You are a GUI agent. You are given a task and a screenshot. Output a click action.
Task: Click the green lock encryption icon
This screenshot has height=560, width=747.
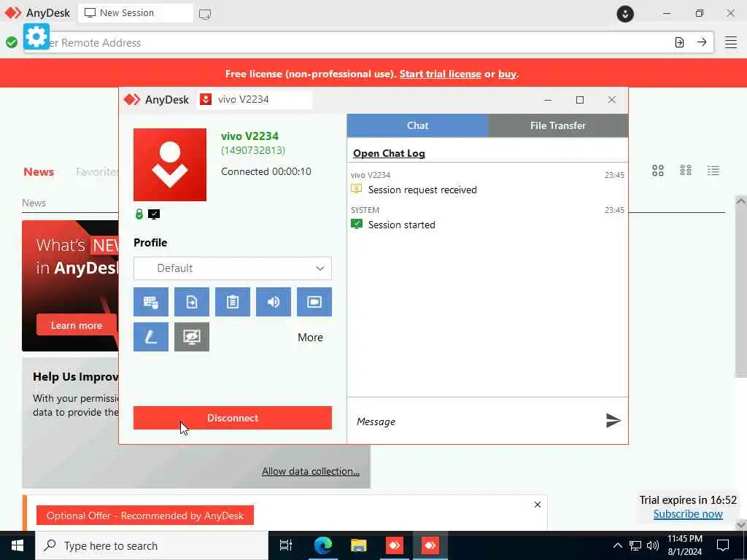click(x=139, y=214)
